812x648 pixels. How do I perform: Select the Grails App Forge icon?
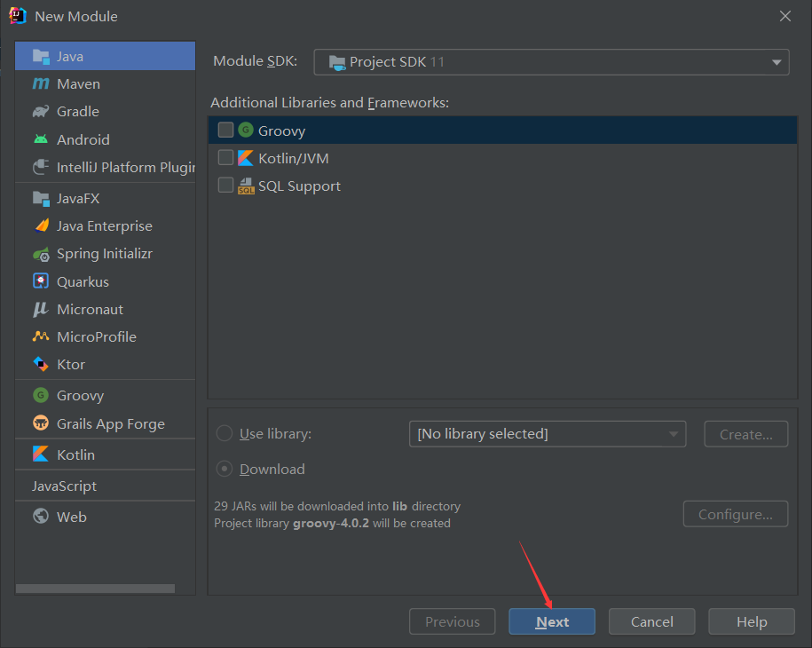pyautogui.click(x=41, y=423)
